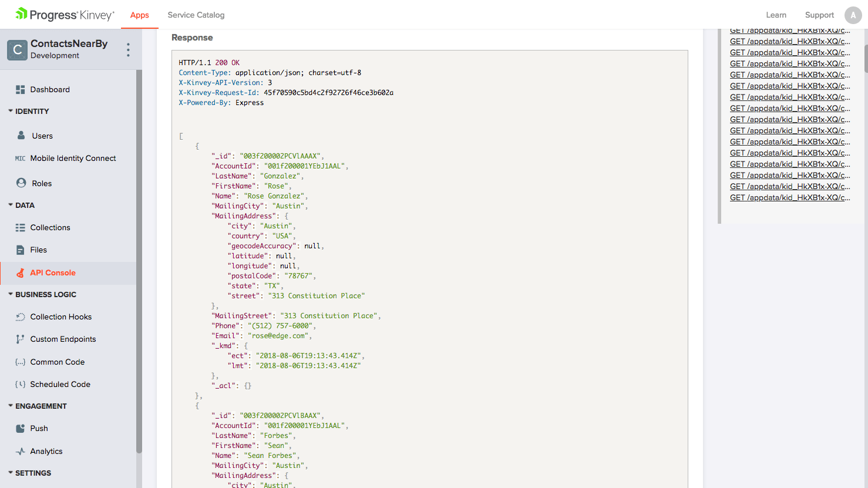Image resolution: width=868 pixels, height=488 pixels.
Task: Collapse the BUSINESS LOGIC section
Action: click(x=11, y=294)
